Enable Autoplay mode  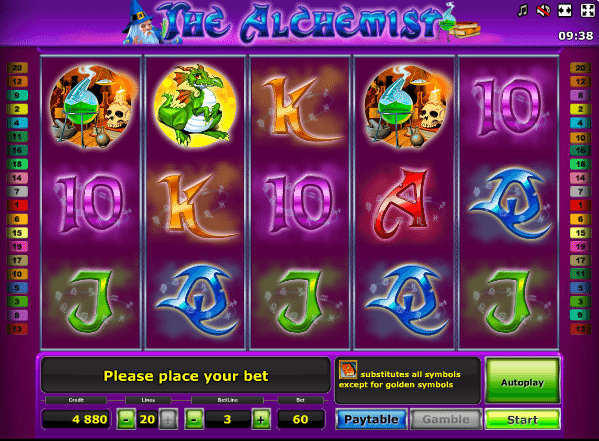[x=522, y=381]
